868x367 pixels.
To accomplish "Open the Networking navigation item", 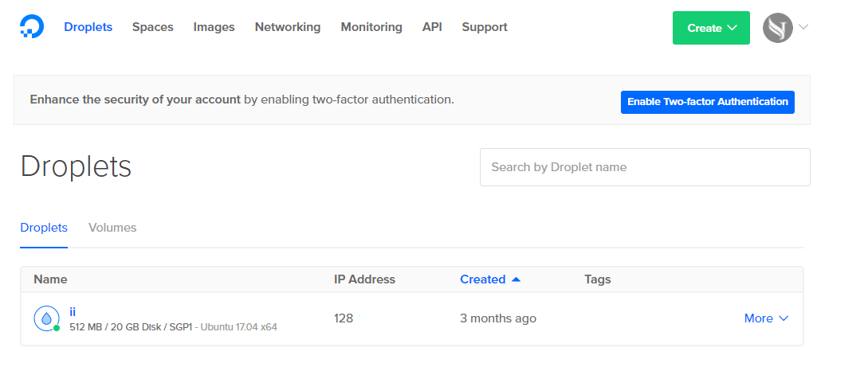I will coord(287,27).
